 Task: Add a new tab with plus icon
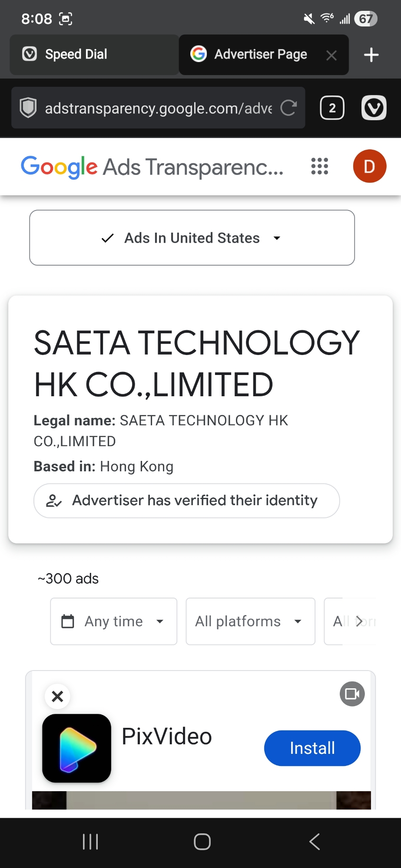pyautogui.click(x=371, y=55)
